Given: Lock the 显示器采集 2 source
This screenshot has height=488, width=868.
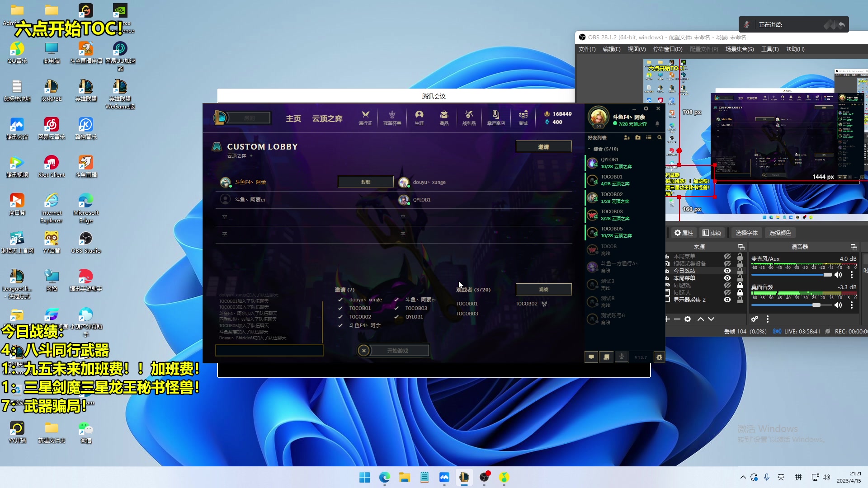Looking at the screenshot, I should [x=740, y=300].
